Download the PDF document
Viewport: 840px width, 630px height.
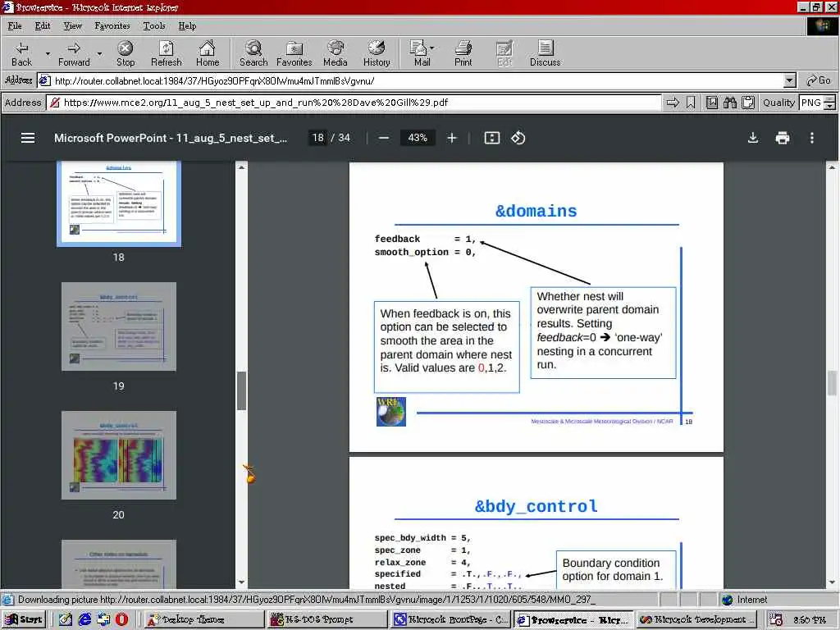(753, 138)
